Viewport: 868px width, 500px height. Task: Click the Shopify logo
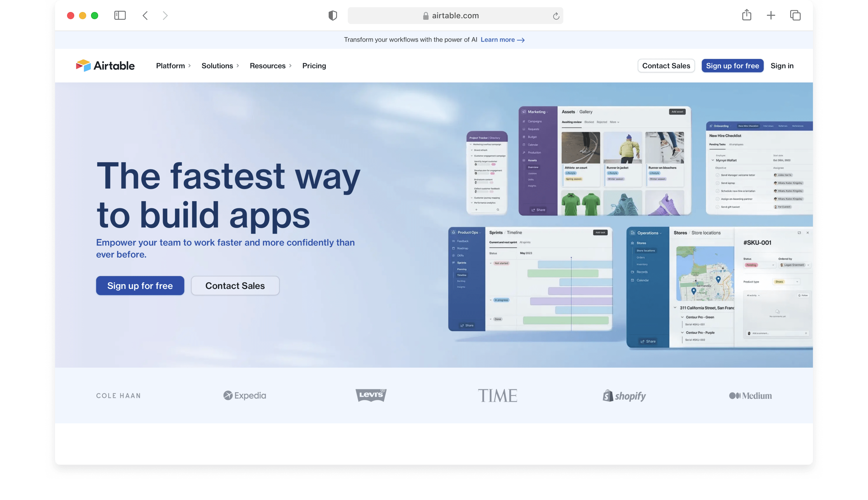click(624, 396)
